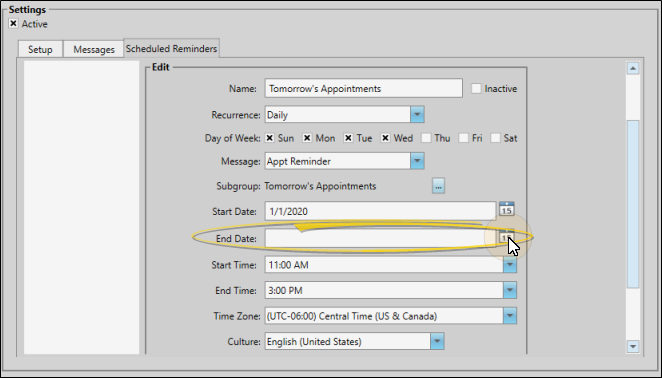This screenshot has width=662, height=378.
Task: Click the scrollbar down arrow
Action: (x=632, y=346)
